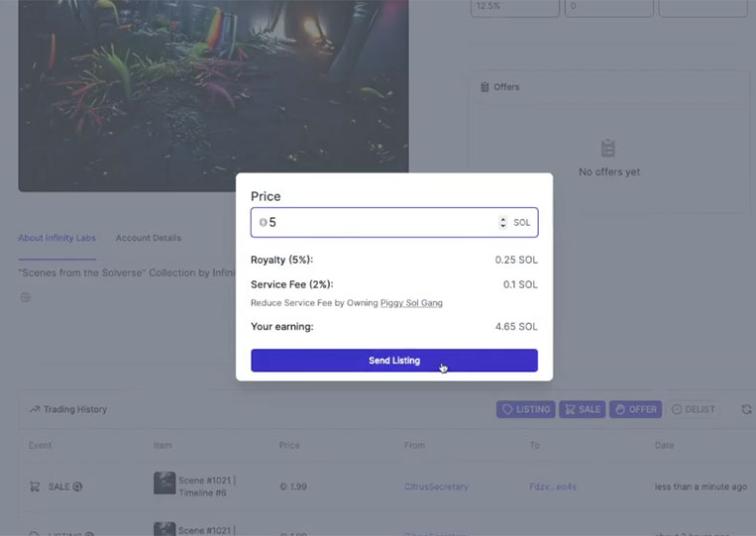
Task: Open CitrusSecretary seller link in SALE row
Action: [436, 486]
